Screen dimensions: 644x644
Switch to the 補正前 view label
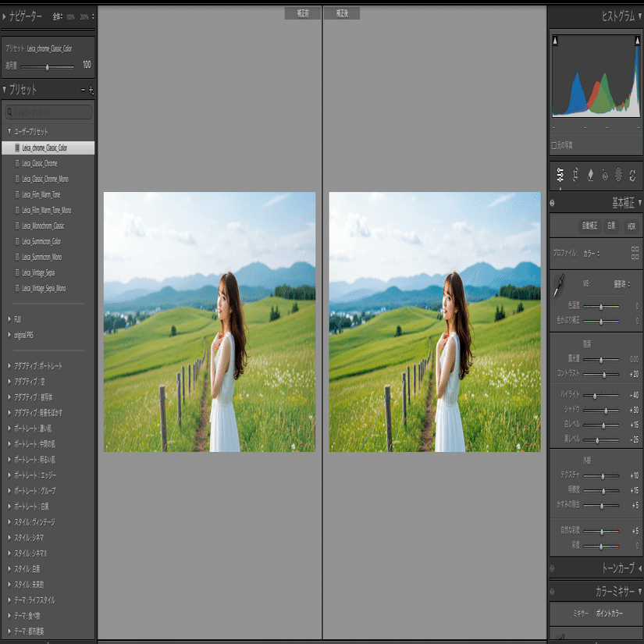click(x=303, y=13)
